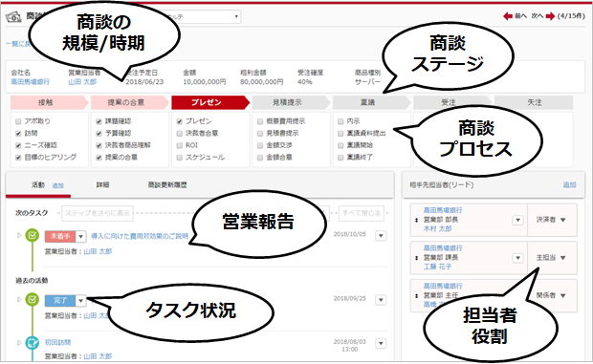Click 追加 link next to 活動 tab
The height and width of the screenshot is (364, 593).
[x=57, y=185]
